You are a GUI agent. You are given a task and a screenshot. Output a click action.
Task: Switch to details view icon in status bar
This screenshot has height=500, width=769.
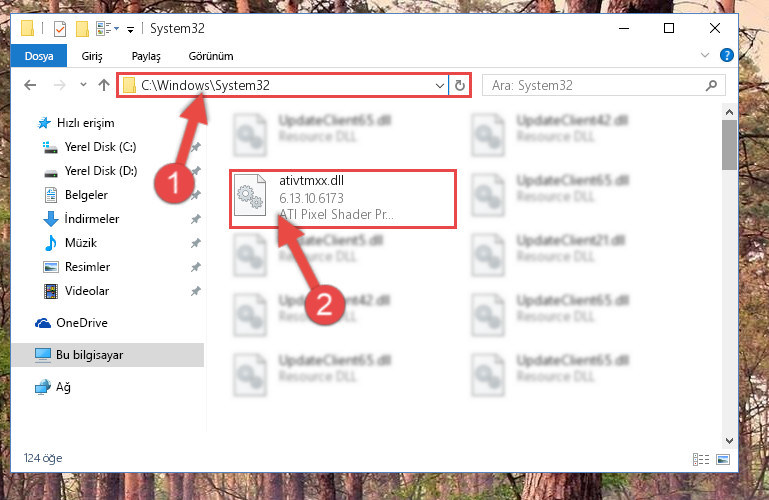pos(700,459)
